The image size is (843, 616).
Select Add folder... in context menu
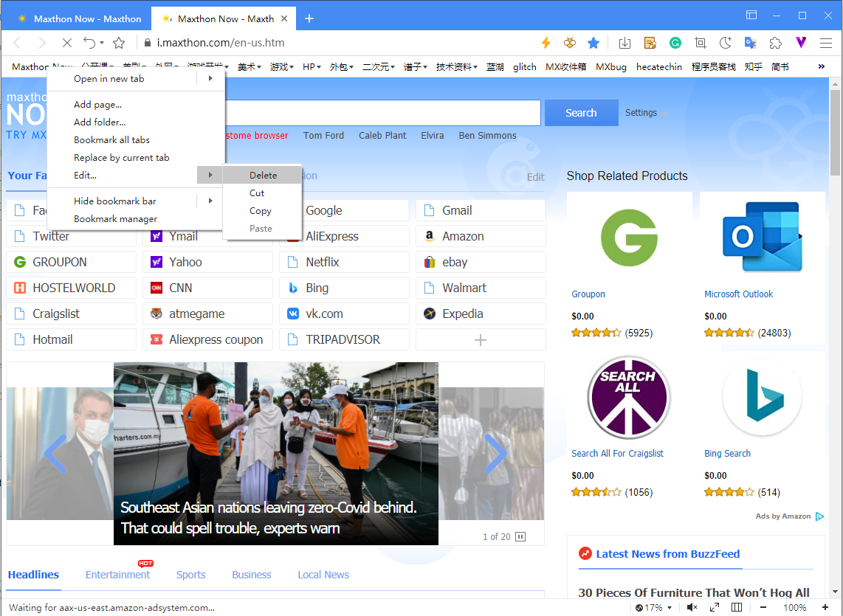pyautogui.click(x=135, y=122)
